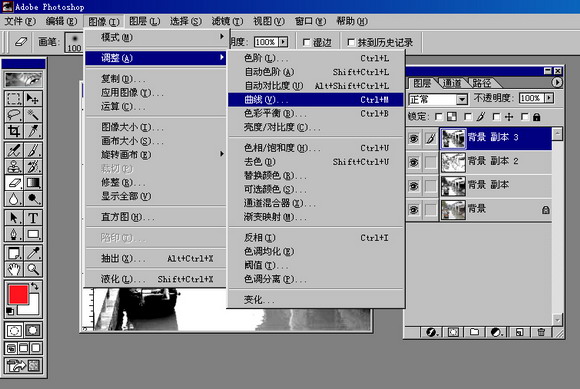Viewport: 580px width, 389px height.
Task: Select the Type tool
Action: [x=33, y=218]
